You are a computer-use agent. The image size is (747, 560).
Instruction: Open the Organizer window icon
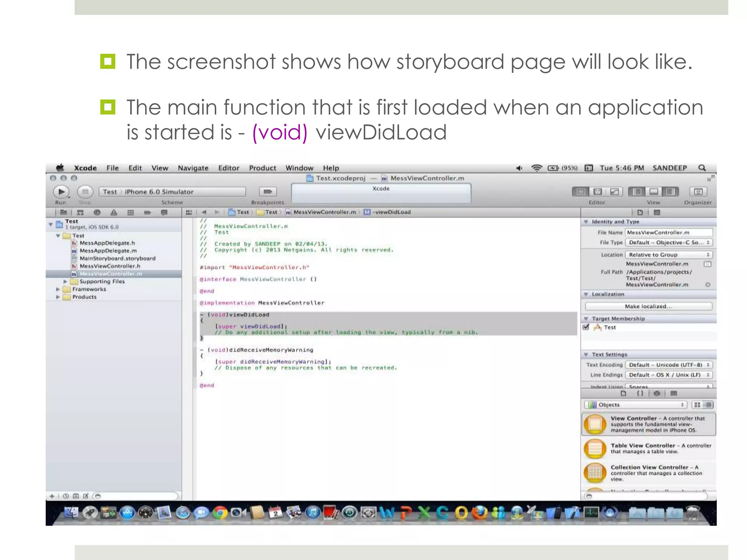698,191
